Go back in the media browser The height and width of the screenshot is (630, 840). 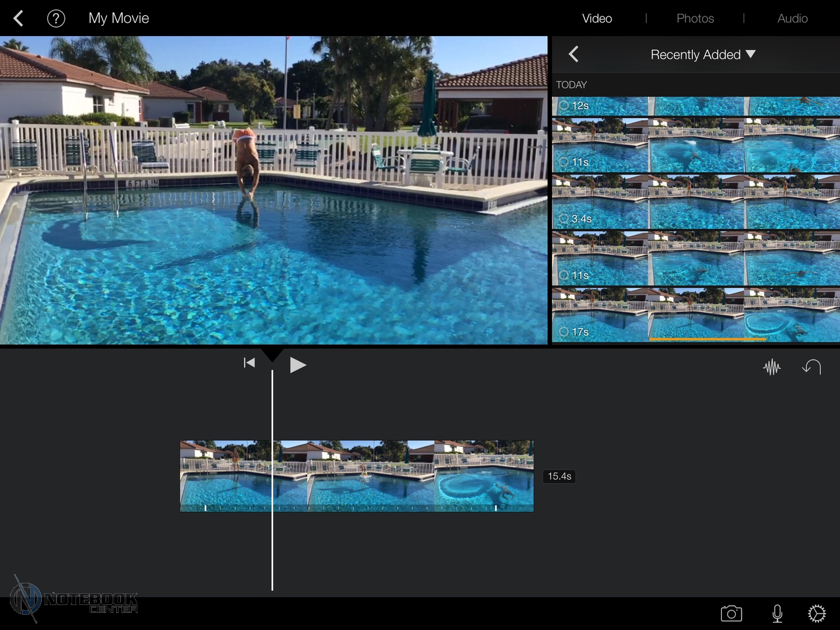click(574, 54)
